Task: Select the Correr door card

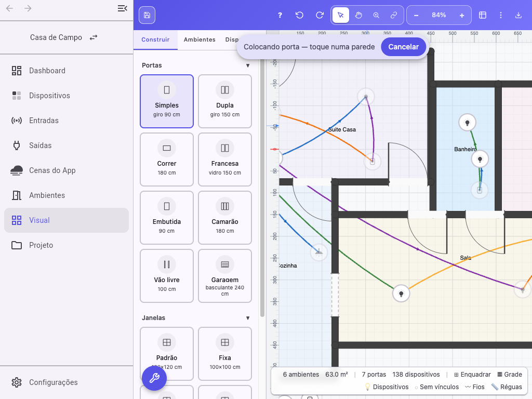Action: pyautogui.click(x=167, y=159)
